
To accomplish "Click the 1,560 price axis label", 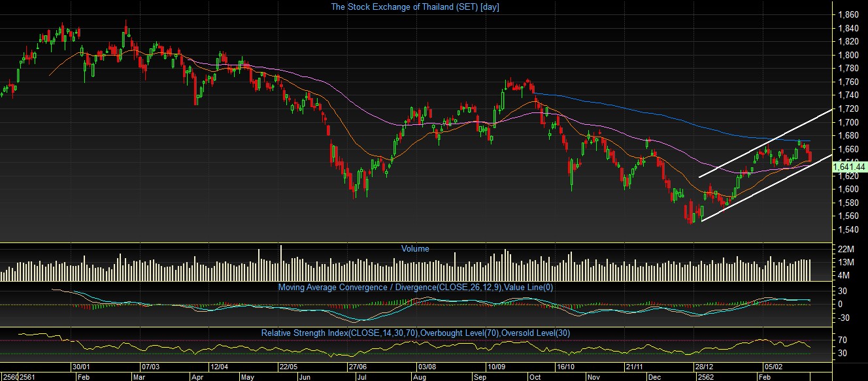I will pyautogui.click(x=848, y=216).
